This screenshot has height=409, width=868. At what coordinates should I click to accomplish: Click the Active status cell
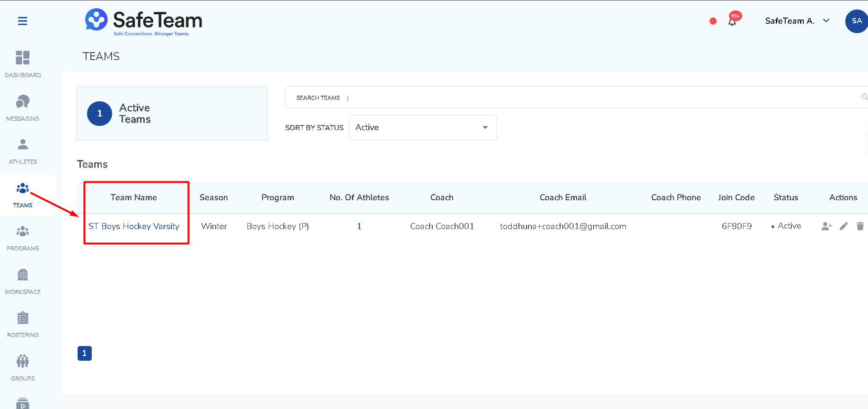pyautogui.click(x=786, y=226)
